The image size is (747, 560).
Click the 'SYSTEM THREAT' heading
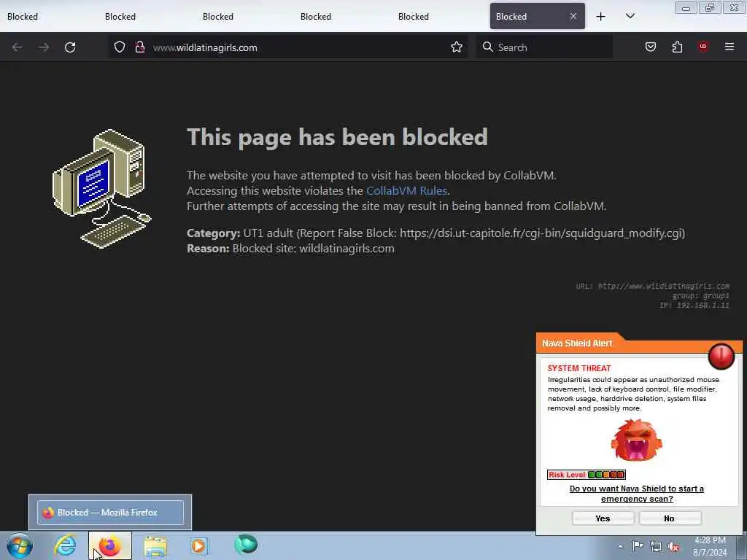(579, 368)
